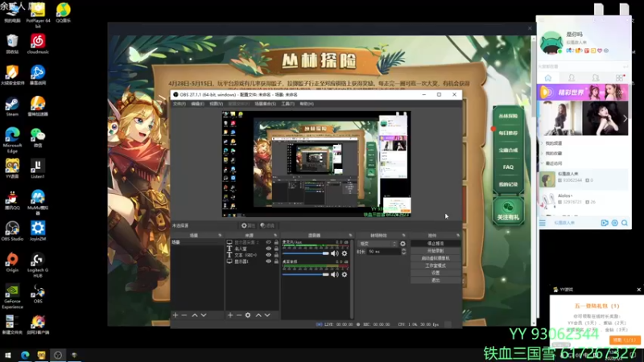Image resolution: width=644 pixels, height=362 pixels.
Task: Click the 精彩世界 banner in YY
Action: click(582, 93)
